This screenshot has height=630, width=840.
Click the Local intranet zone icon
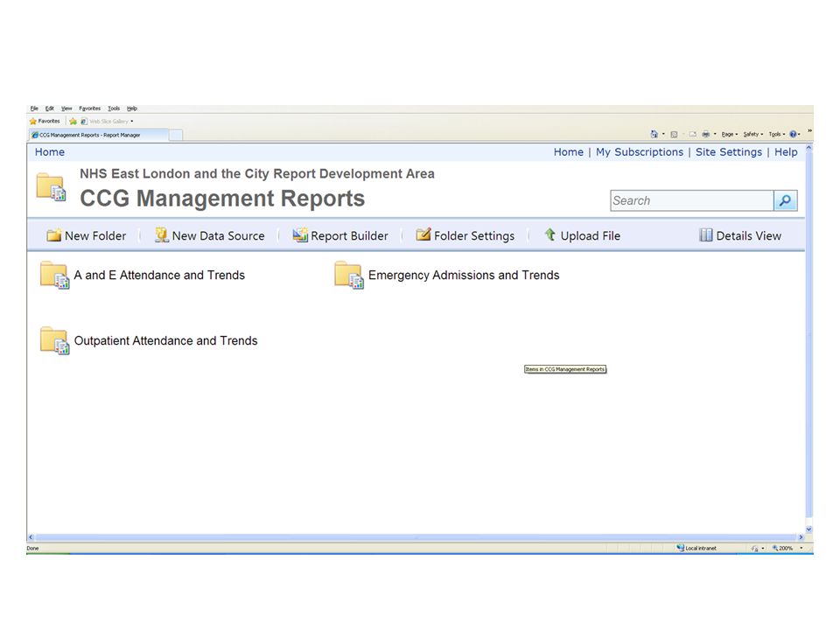coord(681,548)
